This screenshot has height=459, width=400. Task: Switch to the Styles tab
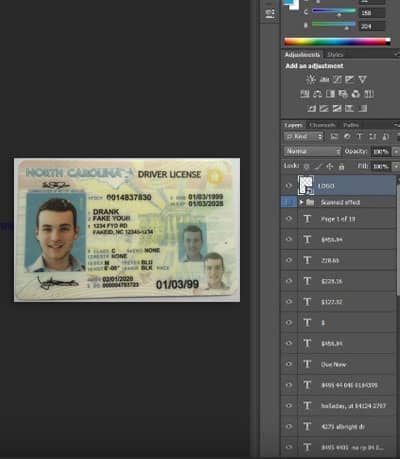point(335,54)
